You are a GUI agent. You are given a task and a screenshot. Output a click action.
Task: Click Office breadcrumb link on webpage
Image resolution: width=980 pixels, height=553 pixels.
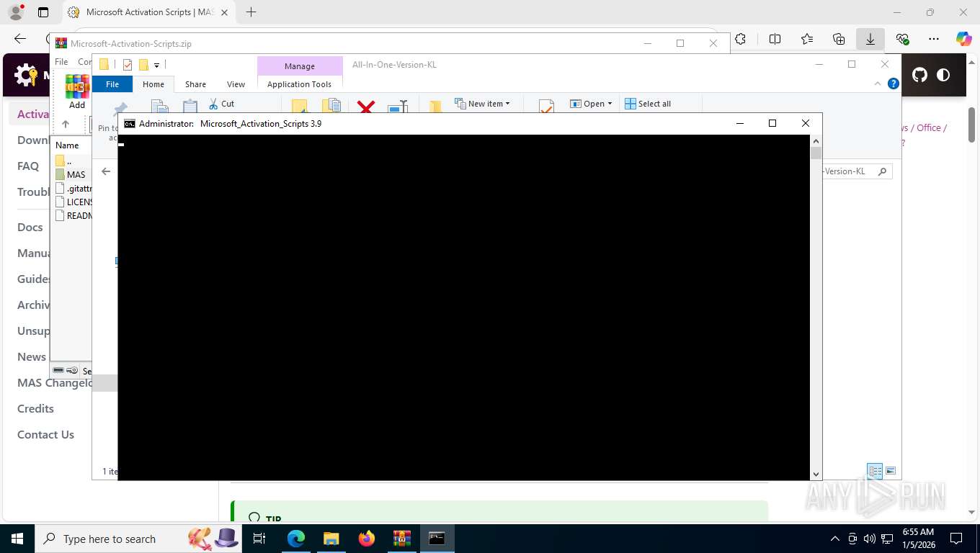(928, 127)
